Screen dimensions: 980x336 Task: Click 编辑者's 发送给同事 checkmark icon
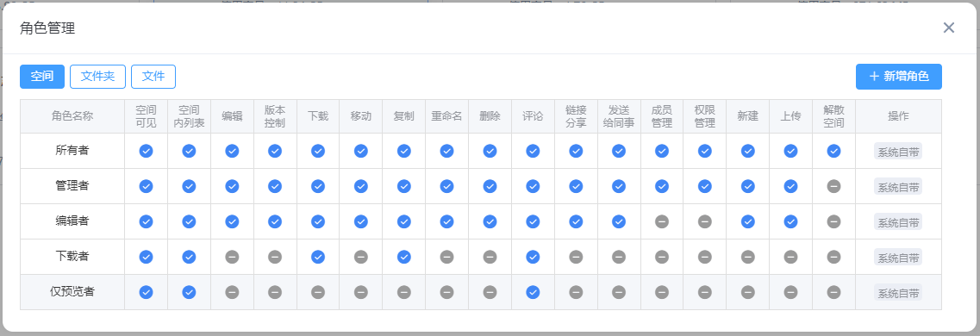pyautogui.click(x=619, y=221)
